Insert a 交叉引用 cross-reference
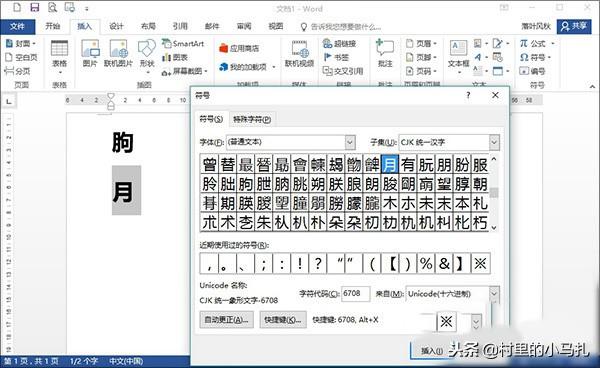This screenshot has width=600, height=368. pos(343,71)
